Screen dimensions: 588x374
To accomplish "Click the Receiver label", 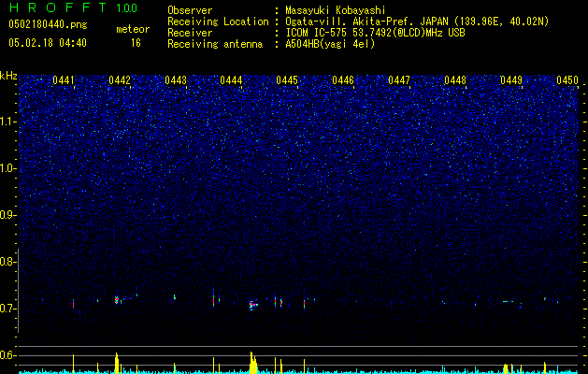I will (190, 33).
